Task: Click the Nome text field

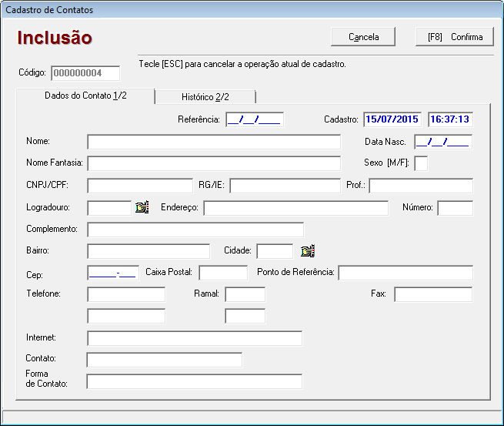Action: coord(213,142)
